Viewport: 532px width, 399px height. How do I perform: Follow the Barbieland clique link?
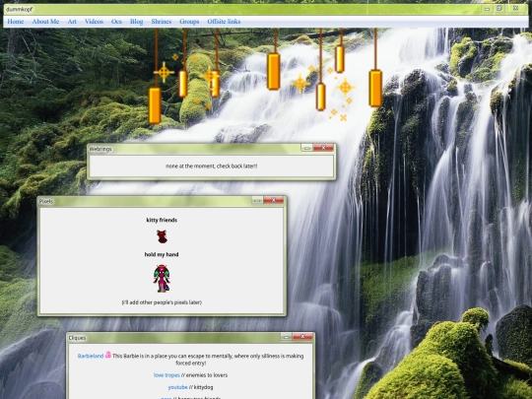tap(91, 356)
